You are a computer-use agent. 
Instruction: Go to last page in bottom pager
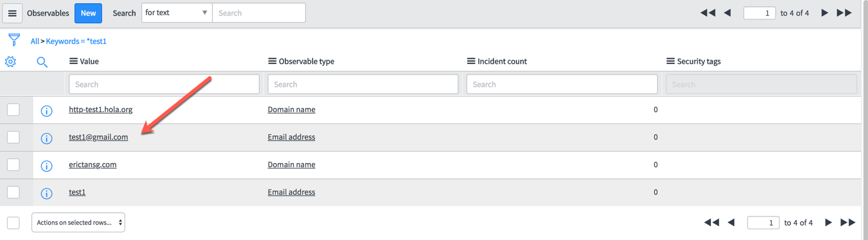coord(848,222)
